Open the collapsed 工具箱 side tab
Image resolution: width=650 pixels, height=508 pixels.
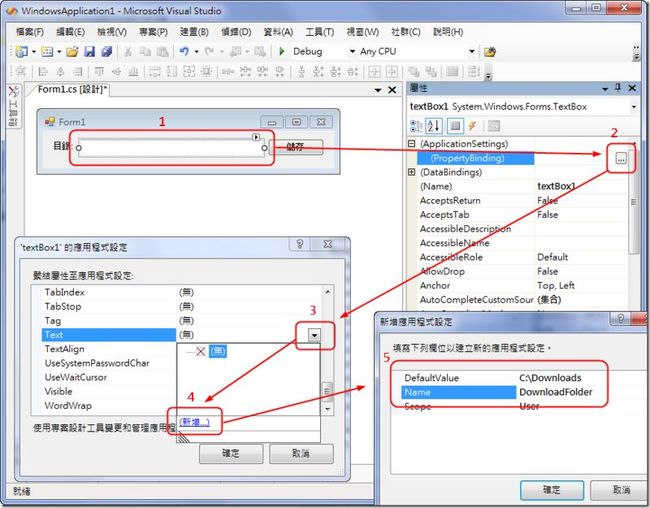point(14,106)
